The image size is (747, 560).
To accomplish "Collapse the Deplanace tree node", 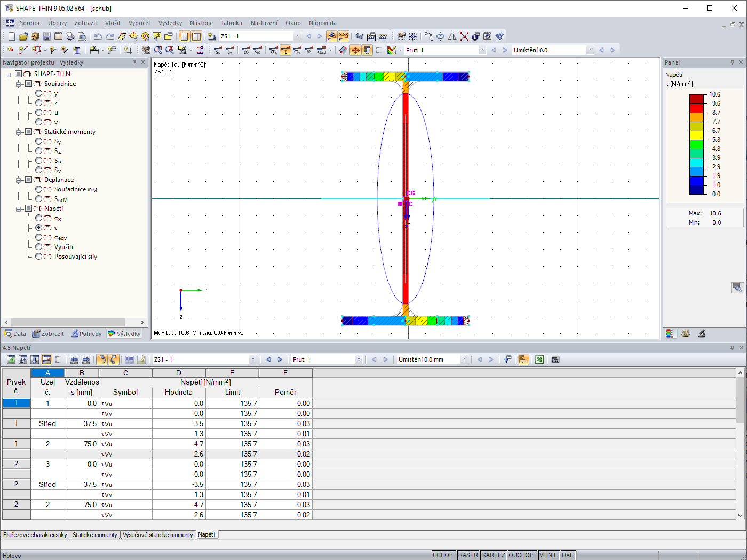I will pos(19,180).
